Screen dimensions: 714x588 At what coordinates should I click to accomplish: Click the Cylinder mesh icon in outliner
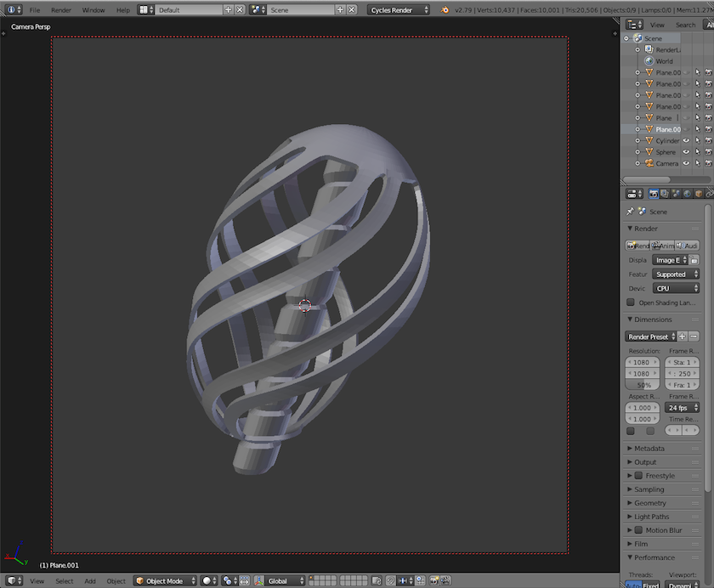[649, 141]
